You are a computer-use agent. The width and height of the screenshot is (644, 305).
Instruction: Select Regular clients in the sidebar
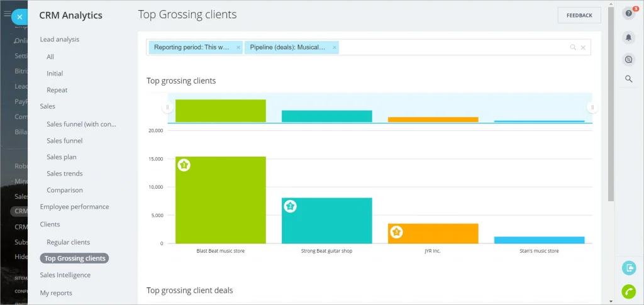tap(68, 242)
